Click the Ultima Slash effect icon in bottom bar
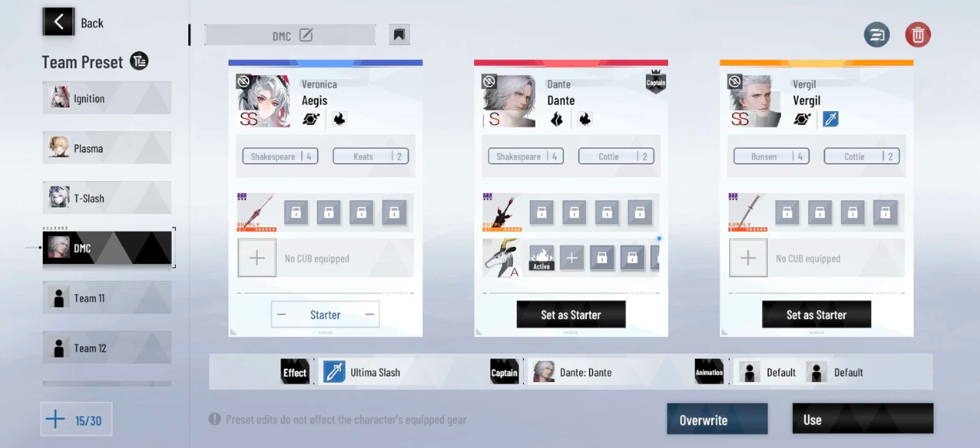The width and height of the screenshot is (980, 448). (334, 372)
